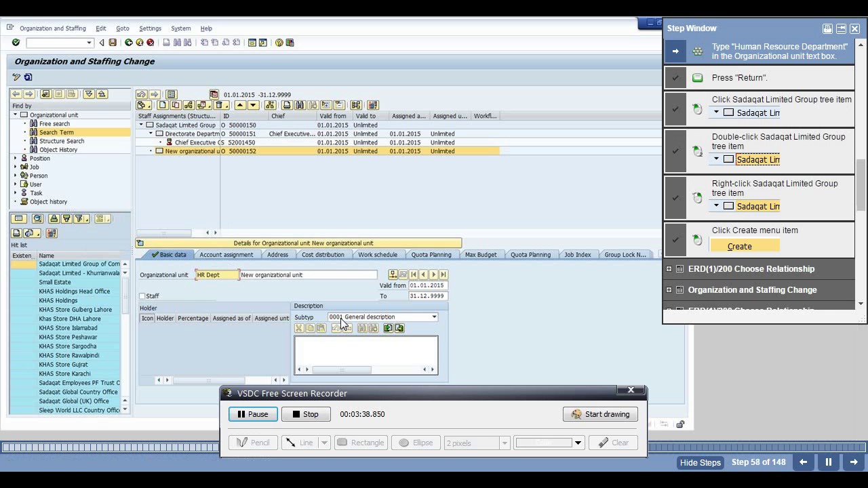868x488 pixels.
Task: Click the Expand all icon in Find by toolbar
Action: click(x=89, y=94)
